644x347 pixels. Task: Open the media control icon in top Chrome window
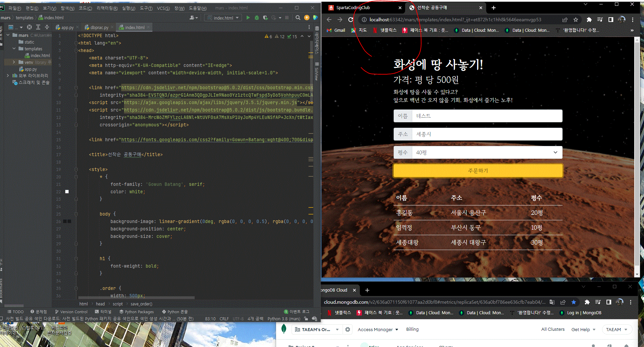pos(600,20)
